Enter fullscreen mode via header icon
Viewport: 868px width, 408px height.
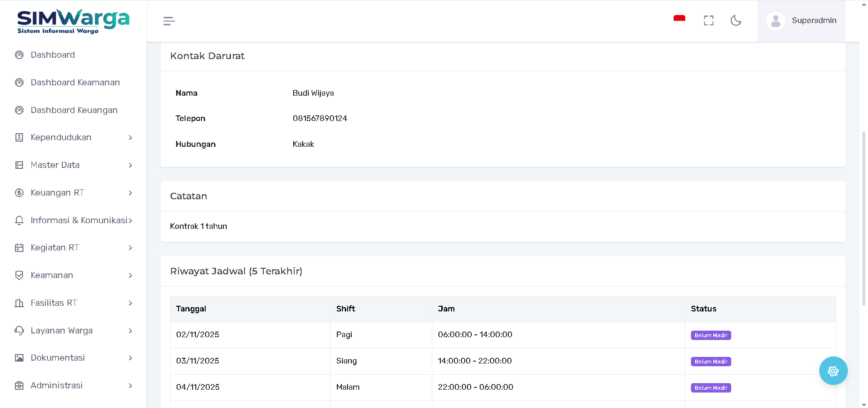click(708, 21)
